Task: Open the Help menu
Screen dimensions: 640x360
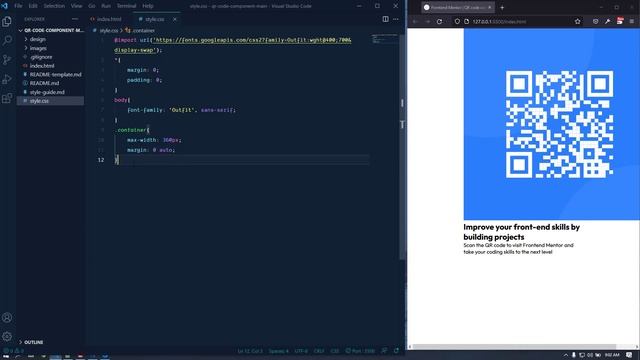Action: click(148, 6)
